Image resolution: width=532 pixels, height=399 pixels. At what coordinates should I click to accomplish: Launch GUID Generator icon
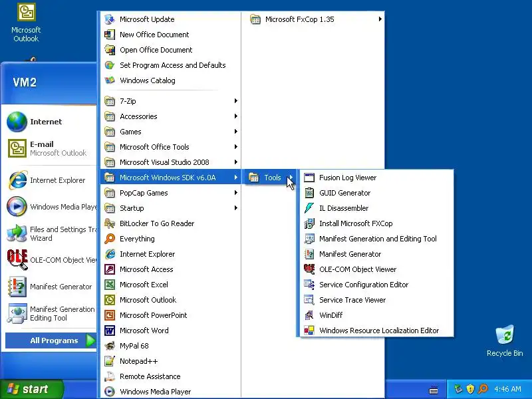(309, 193)
